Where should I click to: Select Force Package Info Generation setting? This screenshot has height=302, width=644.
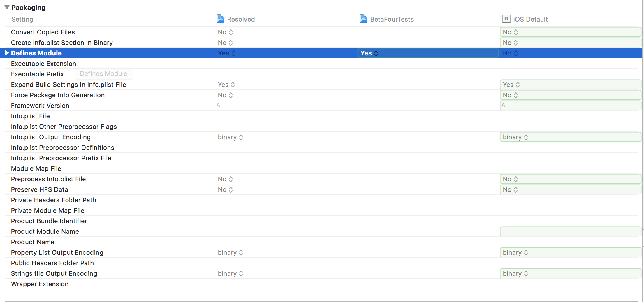click(x=58, y=95)
